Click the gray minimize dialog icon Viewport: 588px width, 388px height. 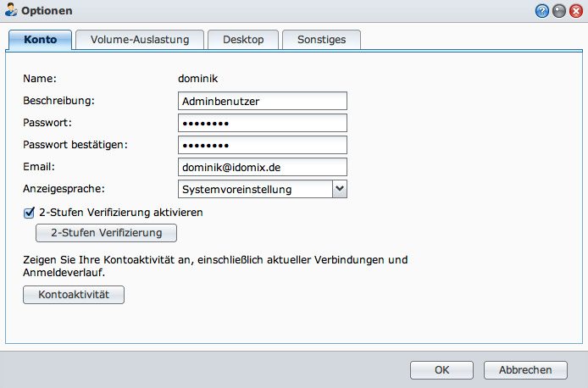(558, 11)
